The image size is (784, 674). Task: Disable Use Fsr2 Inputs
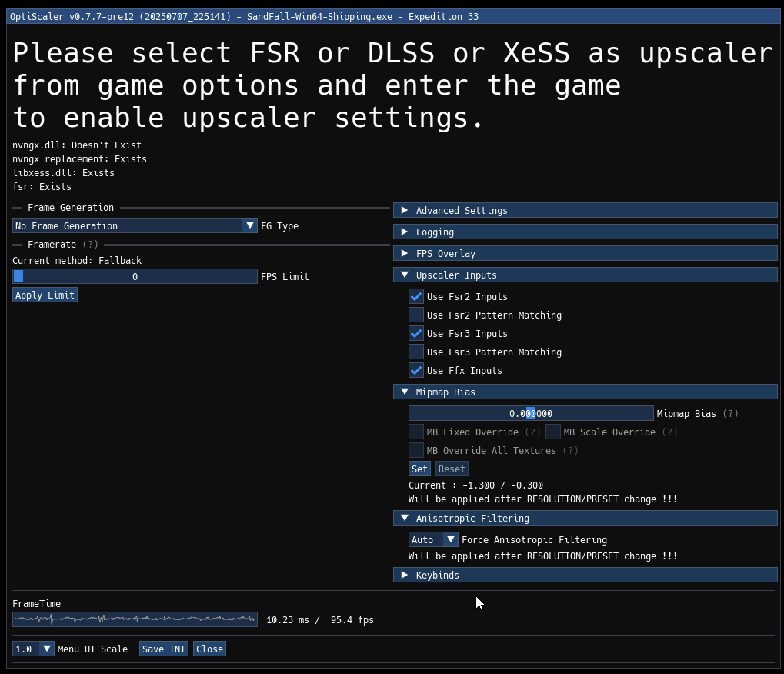415,296
